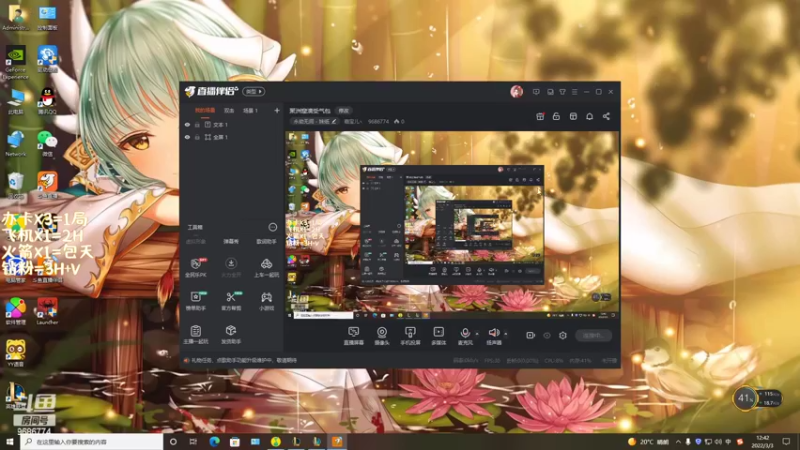Open the store box icon above preview
The height and width of the screenshot is (450, 800).
pyautogui.click(x=573, y=116)
